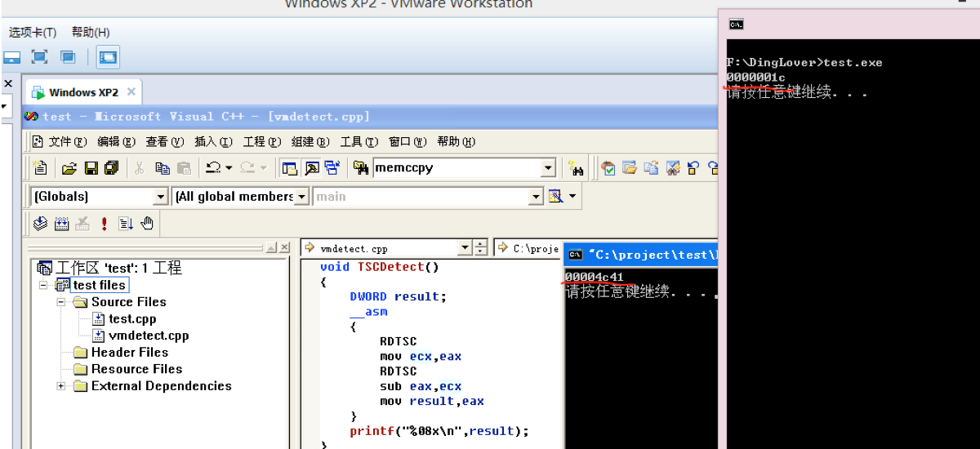Click the TSCDetect function name in code
980x449 pixels.
tap(391, 267)
